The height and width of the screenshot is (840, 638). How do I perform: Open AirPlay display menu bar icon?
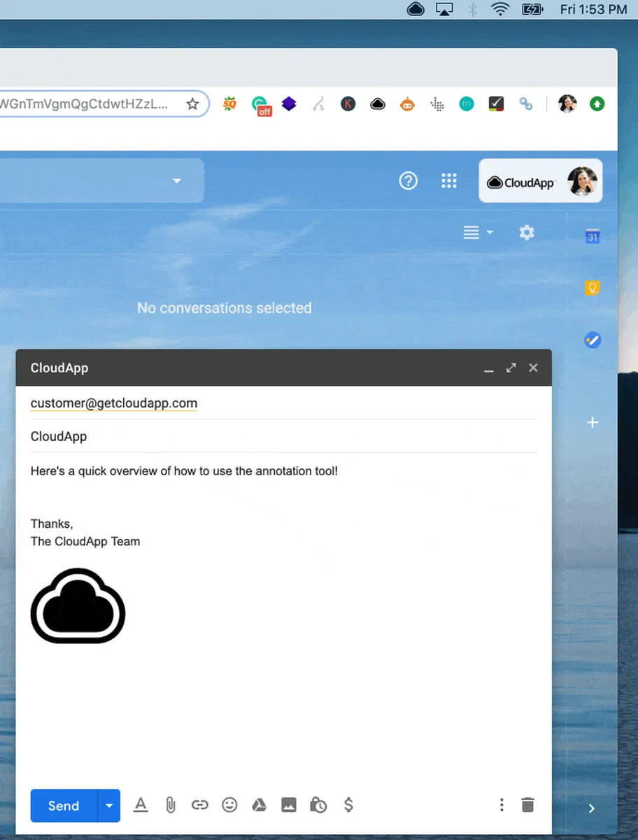444,9
